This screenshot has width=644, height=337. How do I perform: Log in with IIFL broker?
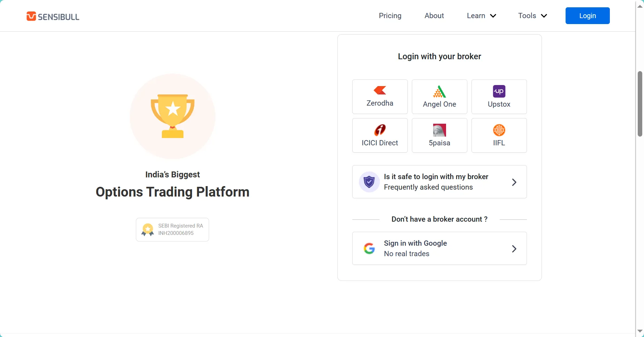click(x=499, y=135)
